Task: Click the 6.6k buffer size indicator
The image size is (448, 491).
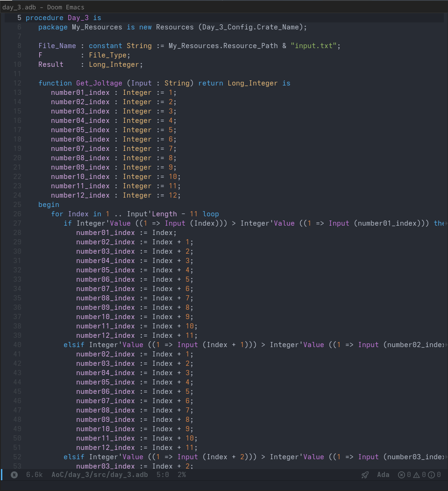Action: pyautogui.click(x=34, y=475)
